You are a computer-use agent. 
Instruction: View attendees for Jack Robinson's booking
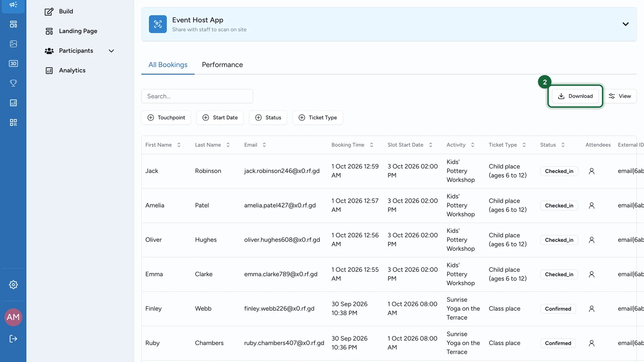[x=592, y=171]
